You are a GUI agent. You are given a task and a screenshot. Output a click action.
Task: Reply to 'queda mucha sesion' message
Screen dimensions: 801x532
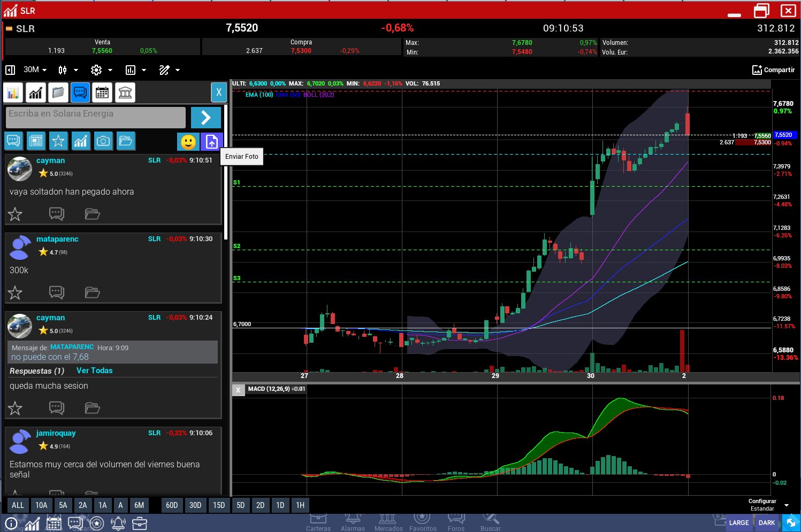click(x=57, y=408)
